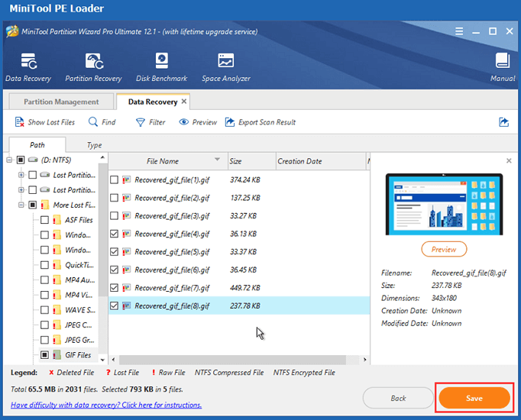Sort by the Creation Date column header
521x420 pixels.
[x=321, y=161]
